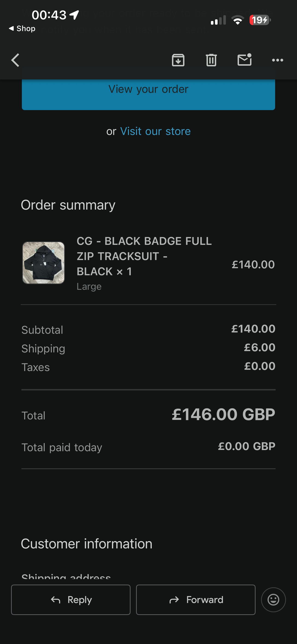Add an emoji reaction with smiley icon

[x=273, y=600]
